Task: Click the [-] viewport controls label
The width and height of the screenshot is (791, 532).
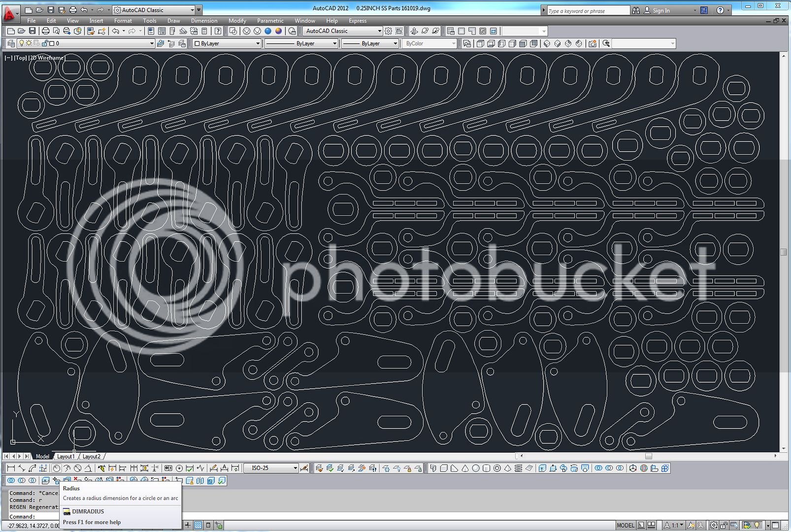Action: point(8,58)
